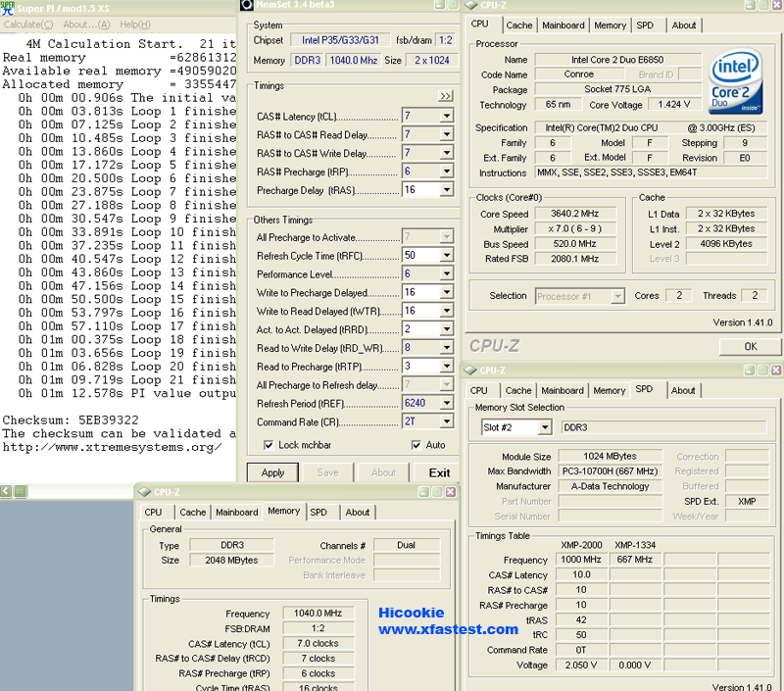Viewport: 784px width, 691px height.
Task: Click the 'XMP' SPD Ext. value
Action: [747, 502]
